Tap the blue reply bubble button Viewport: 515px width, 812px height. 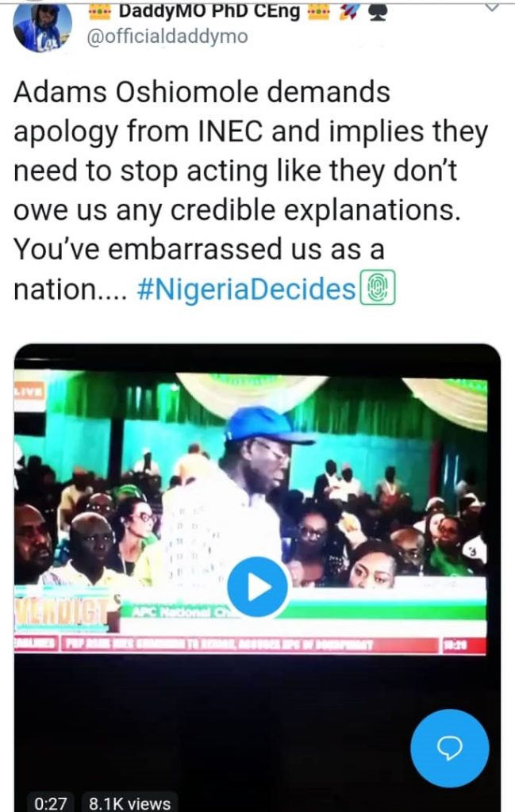449,748
